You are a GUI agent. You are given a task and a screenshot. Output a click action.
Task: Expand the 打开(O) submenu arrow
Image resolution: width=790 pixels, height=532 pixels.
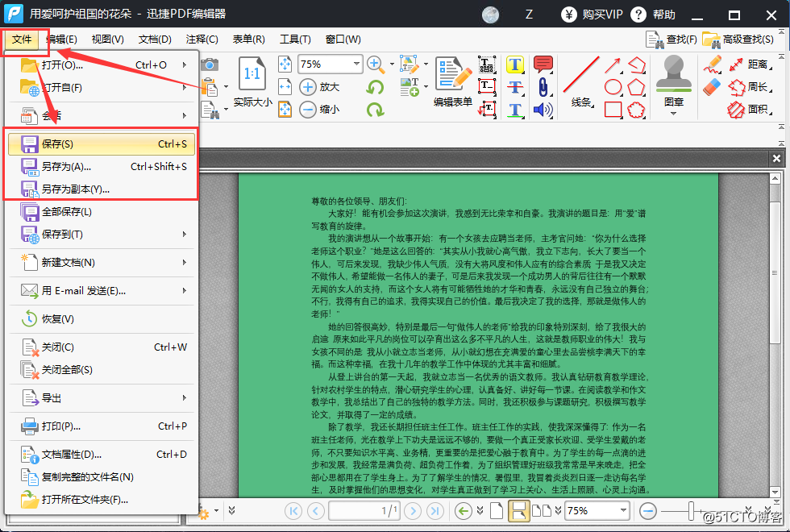[x=185, y=64]
